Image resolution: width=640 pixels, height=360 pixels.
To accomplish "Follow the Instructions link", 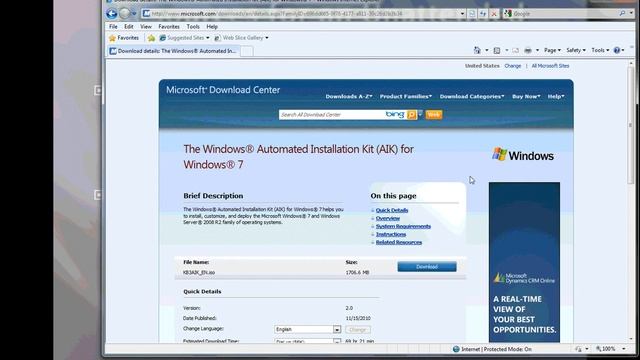I will 391,234.
